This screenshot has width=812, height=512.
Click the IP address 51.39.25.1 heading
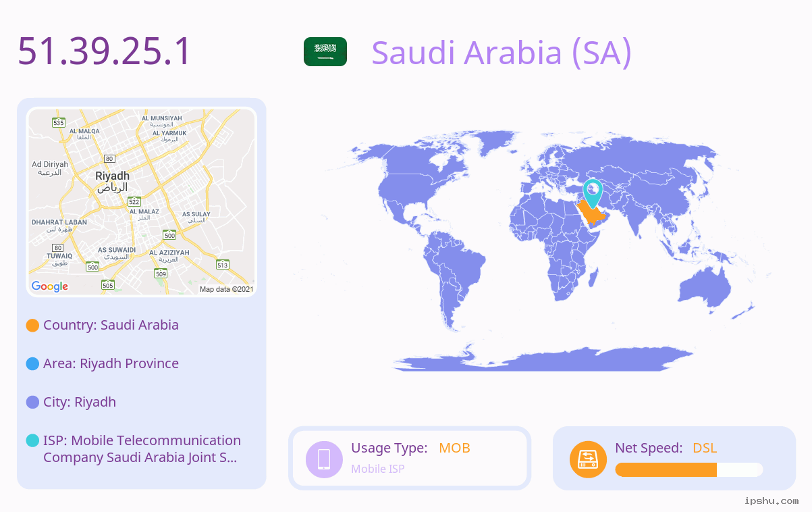coord(105,52)
